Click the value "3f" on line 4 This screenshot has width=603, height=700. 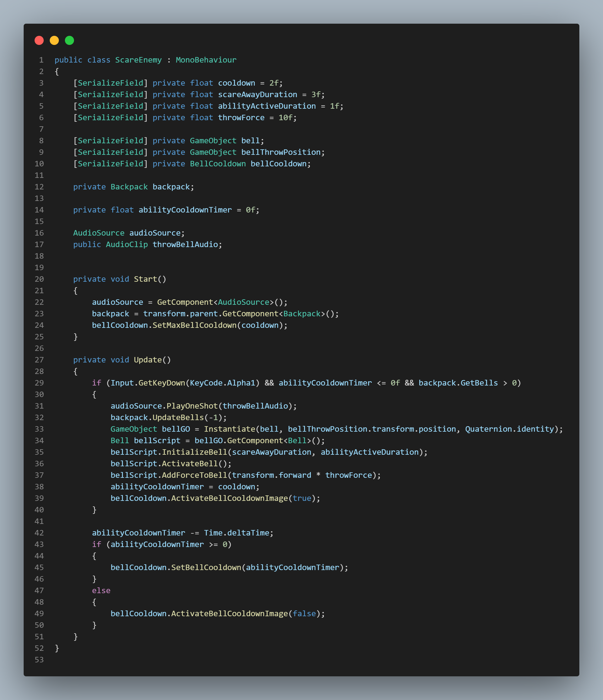click(x=316, y=95)
